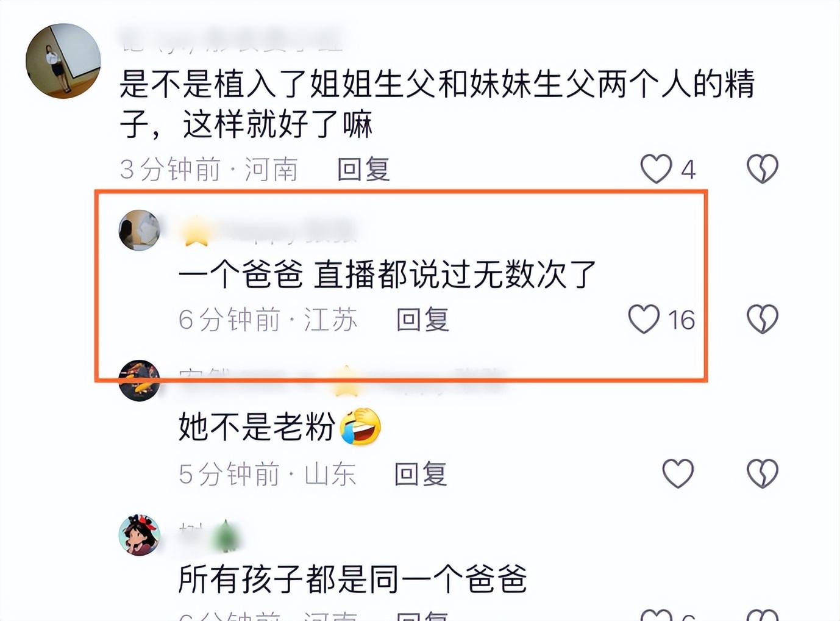Dislike the Shandong reply

coord(763,473)
